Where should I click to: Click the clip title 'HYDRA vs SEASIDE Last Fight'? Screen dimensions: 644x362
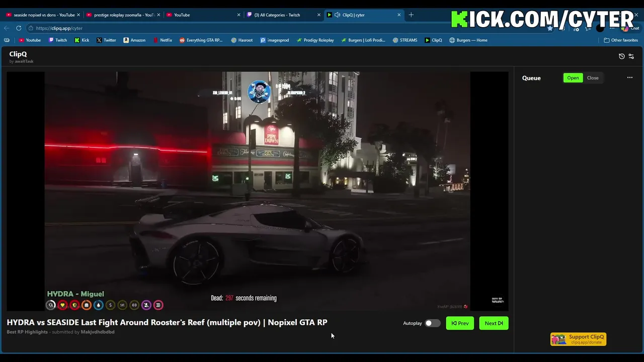167,322
